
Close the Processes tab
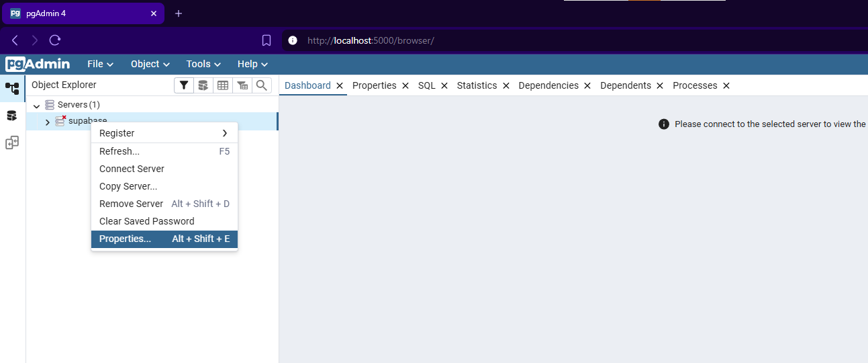click(x=726, y=85)
